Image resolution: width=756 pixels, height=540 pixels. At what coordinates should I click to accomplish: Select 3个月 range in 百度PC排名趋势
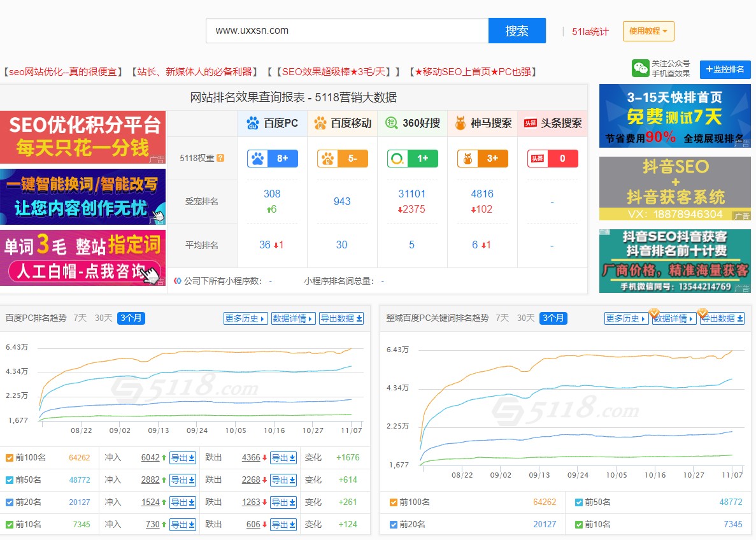[x=131, y=318]
